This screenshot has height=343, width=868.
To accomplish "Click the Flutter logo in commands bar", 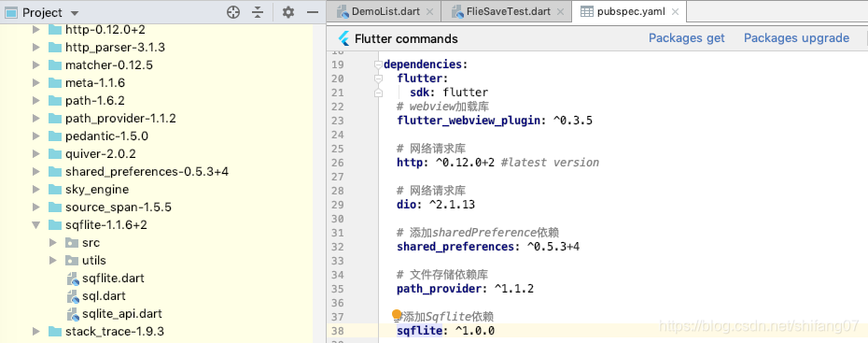I will (x=343, y=38).
